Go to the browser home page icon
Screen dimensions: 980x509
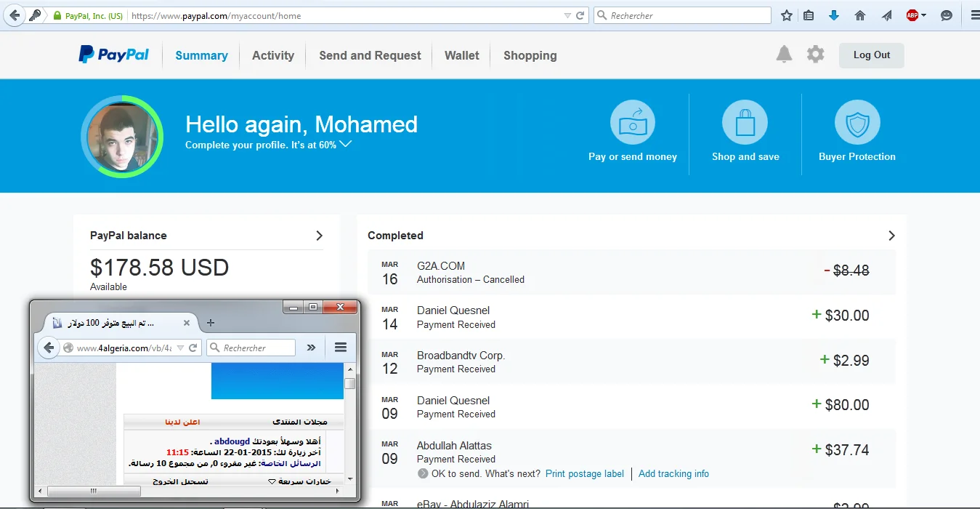(860, 15)
